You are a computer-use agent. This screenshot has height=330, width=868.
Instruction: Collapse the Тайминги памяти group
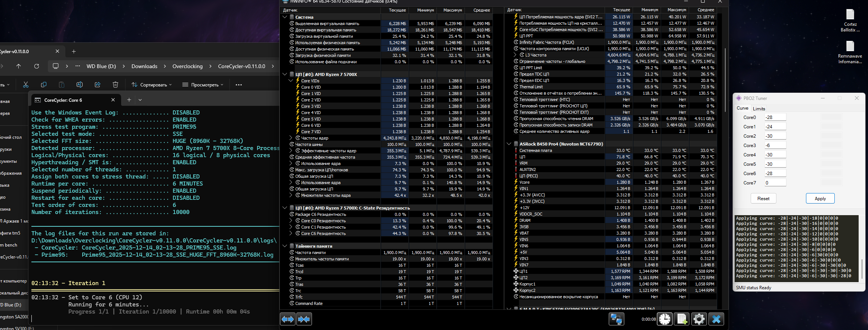click(285, 246)
